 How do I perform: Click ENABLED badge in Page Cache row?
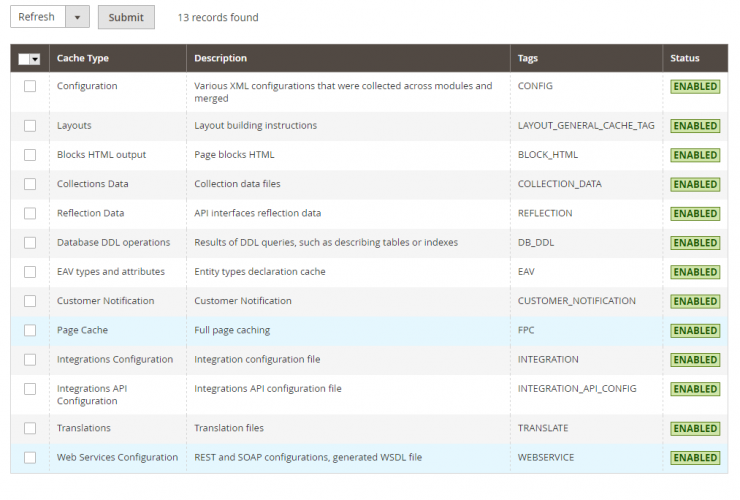pyautogui.click(x=695, y=330)
